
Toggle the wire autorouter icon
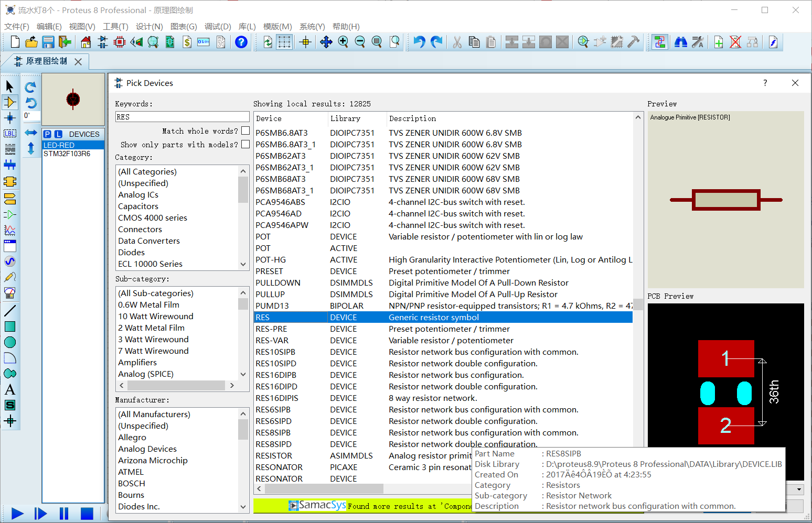pyautogui.click(x=660, y=42)
